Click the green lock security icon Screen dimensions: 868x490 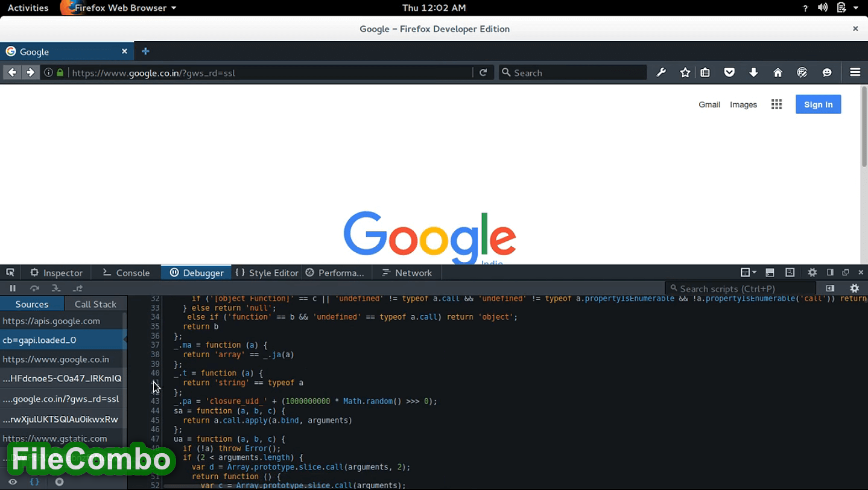pyautogui.click(x=60, y=72)
